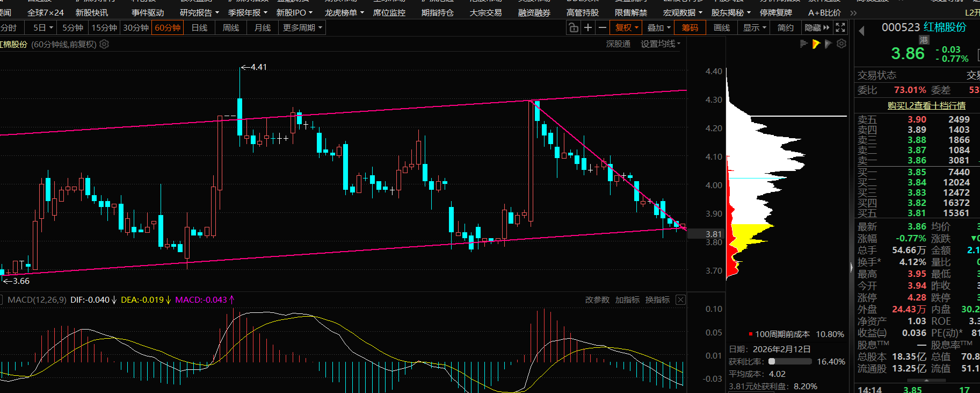This screenshot has height=393, width=980.
Task: Expand the toolbar overflow double chevron
Action: click(x=854, y=12)
